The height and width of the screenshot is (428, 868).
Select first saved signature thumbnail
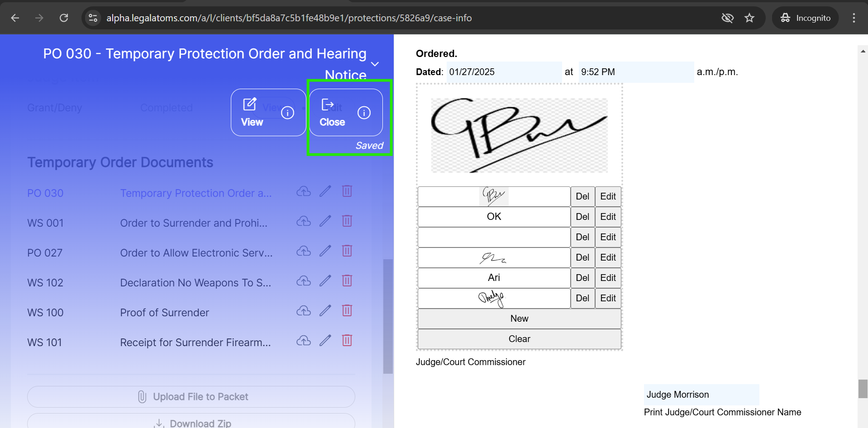[494, 196]
